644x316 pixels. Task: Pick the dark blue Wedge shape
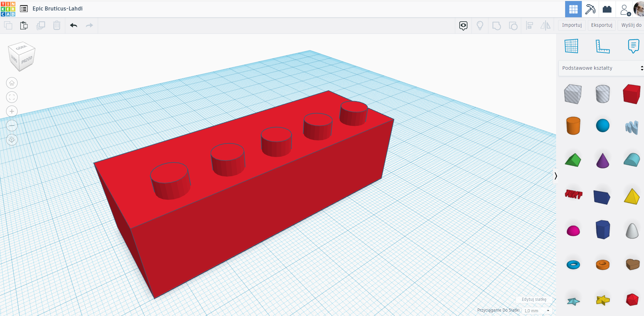point(602,197)
